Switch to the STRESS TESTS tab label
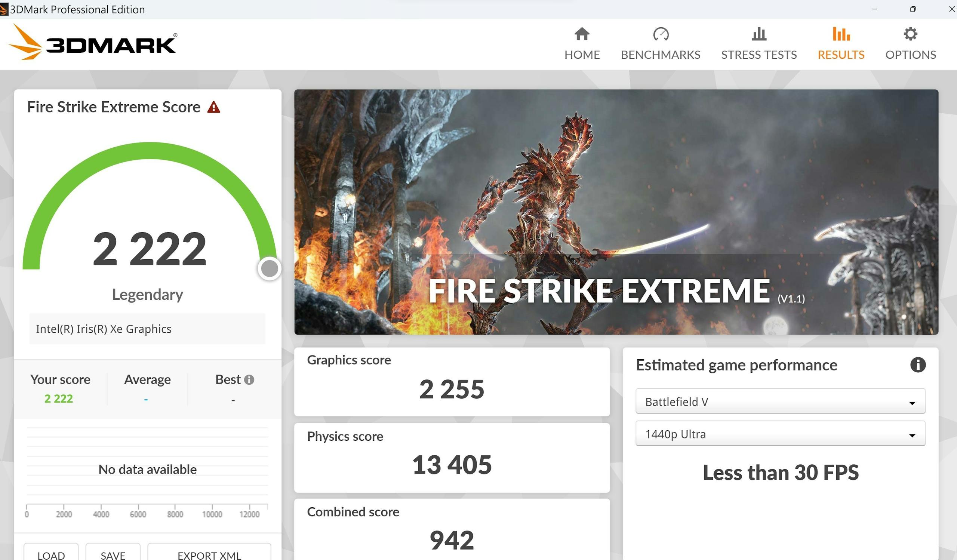 coord(759,55)
